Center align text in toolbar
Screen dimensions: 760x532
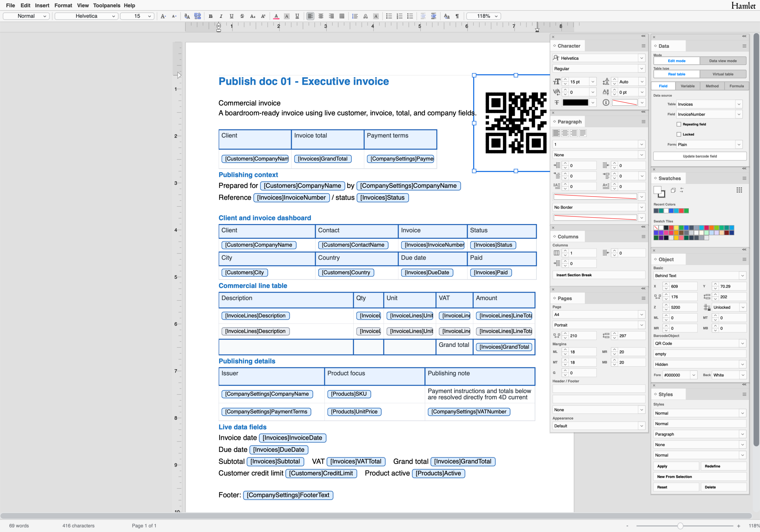click(321, 16)
